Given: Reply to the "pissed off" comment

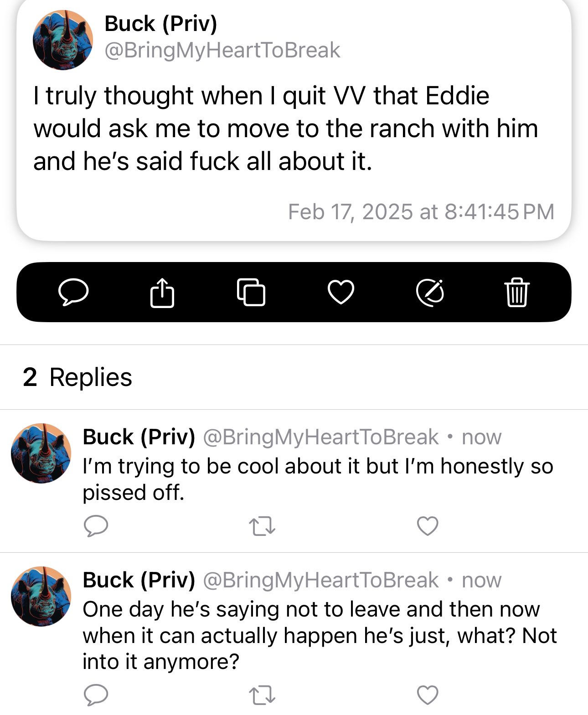Looking at the screenshot, I should [x=96, y=526].
